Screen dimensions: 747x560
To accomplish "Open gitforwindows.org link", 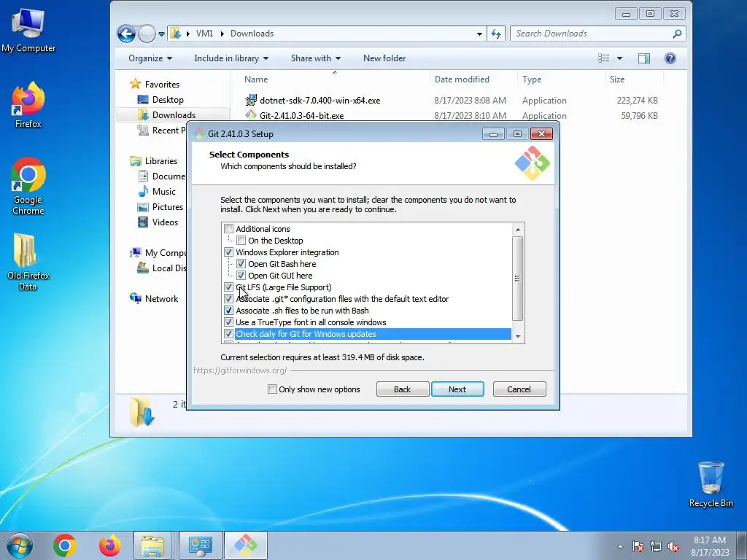I will point(240,370).
